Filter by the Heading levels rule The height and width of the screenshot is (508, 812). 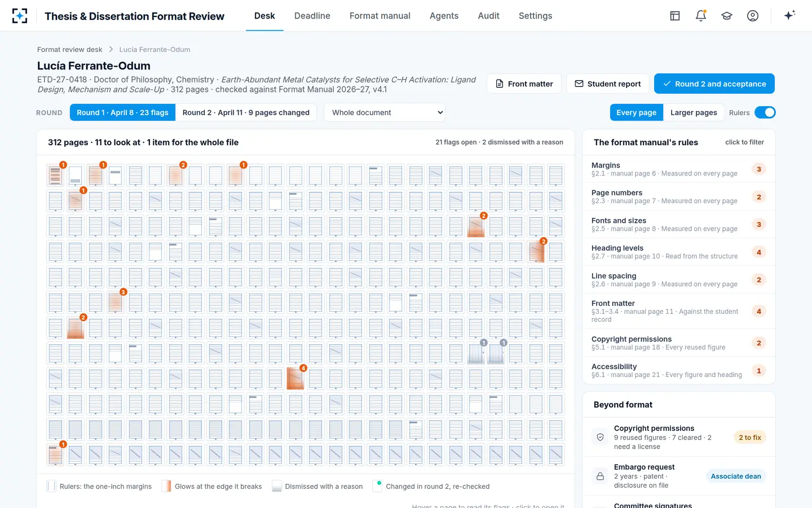[x=679, y=252]
